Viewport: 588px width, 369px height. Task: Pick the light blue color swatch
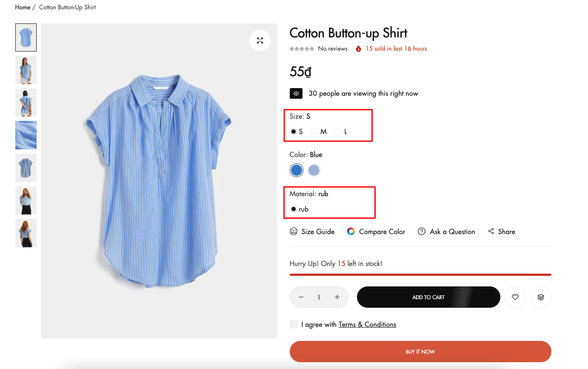(314, 170)
